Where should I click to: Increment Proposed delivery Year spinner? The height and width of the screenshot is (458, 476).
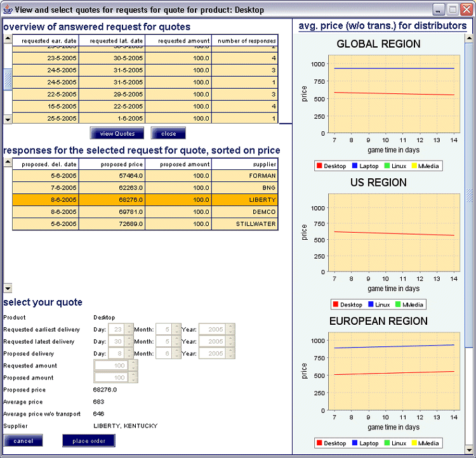point(230,351)
